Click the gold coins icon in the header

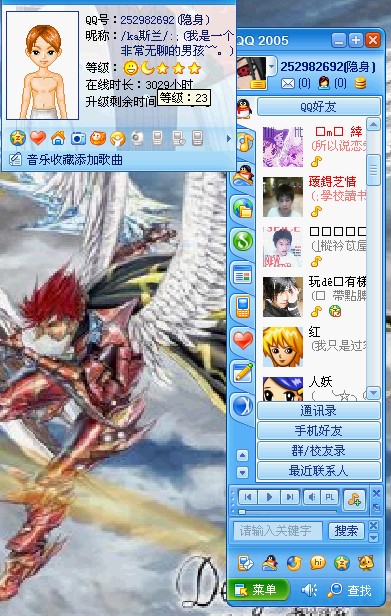click(x=360, y=83)
